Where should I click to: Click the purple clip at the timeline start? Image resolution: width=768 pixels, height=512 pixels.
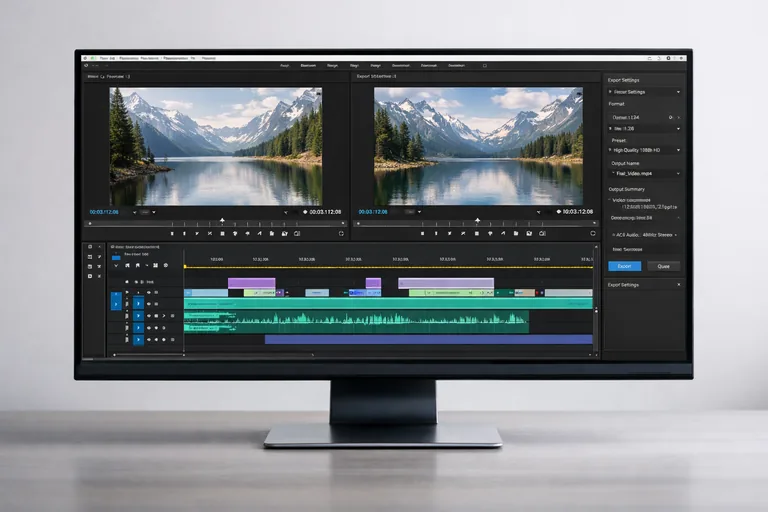tap(251, 283)
